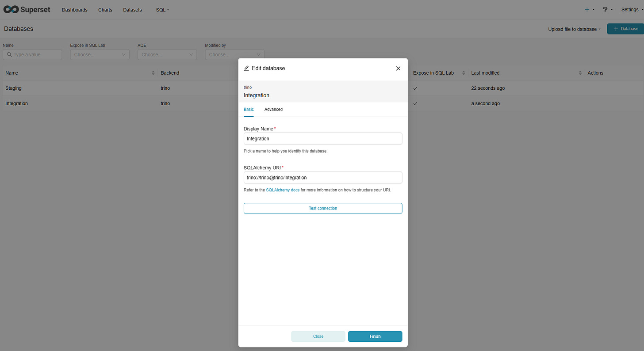Click the search magnifier in Name filter

(9, 55)
